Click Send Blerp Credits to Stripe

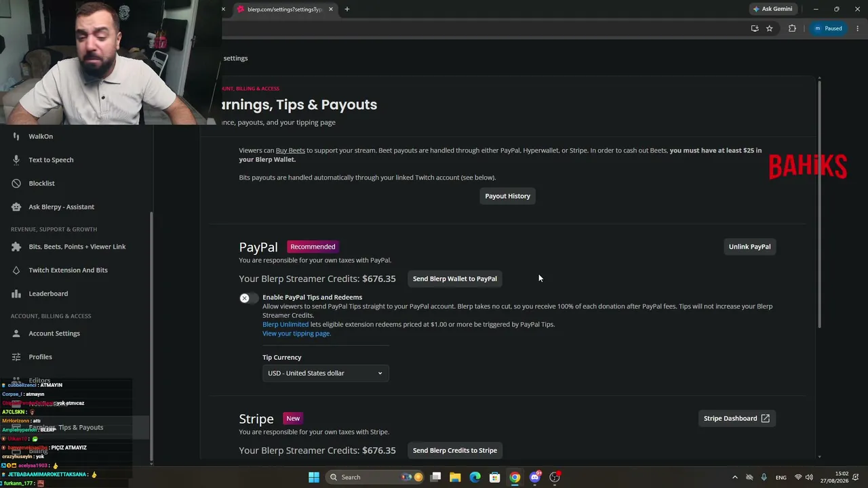(x=455, y=450)
